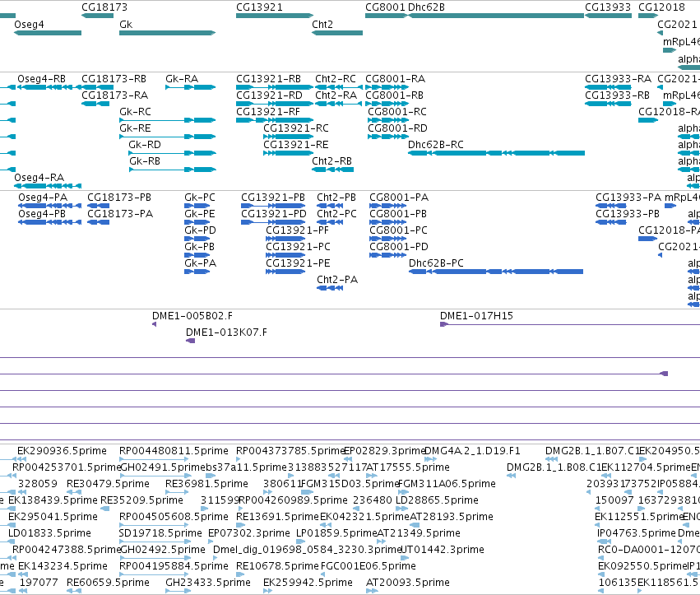700x595 pixels.
Task: Select EST label RE30479.5prime
Action: [108, 484]
